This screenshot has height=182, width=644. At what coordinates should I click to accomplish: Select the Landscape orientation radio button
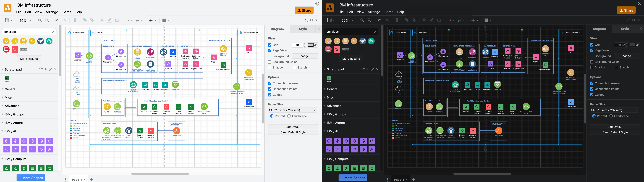pyautogui.click(x=289, y=116)
